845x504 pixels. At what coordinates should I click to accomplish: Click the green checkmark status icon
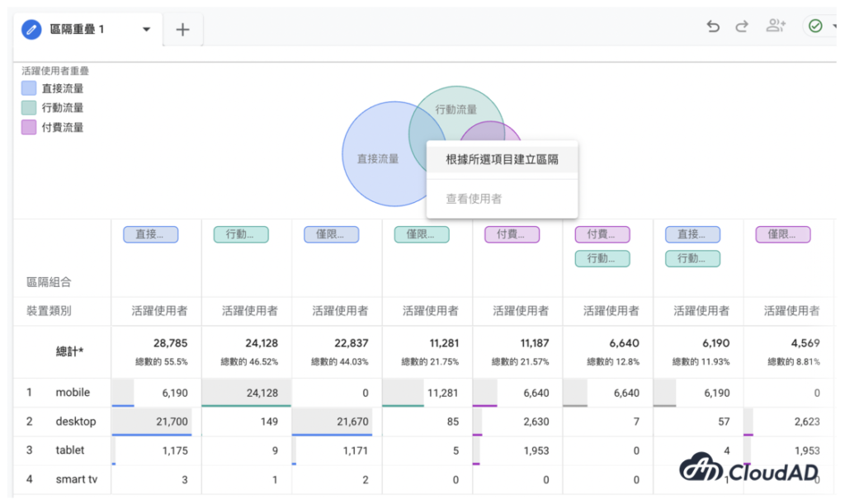(x=815, y=26)
